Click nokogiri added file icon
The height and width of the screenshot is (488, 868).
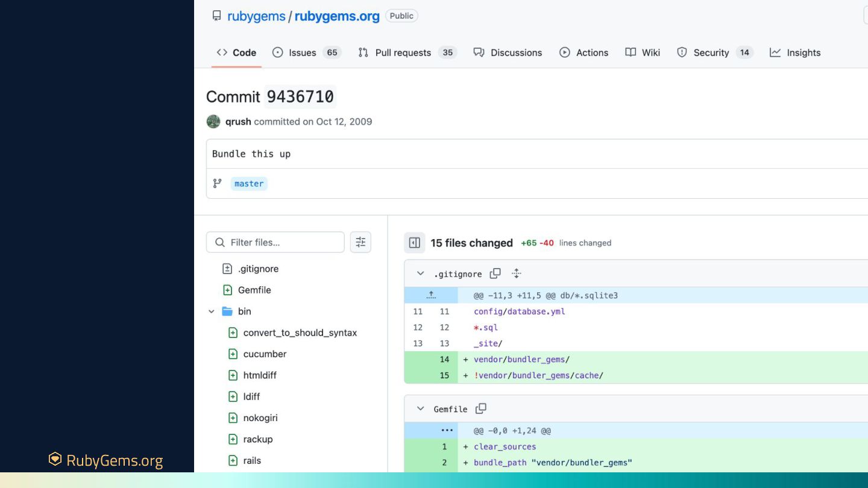coord(233,418)
